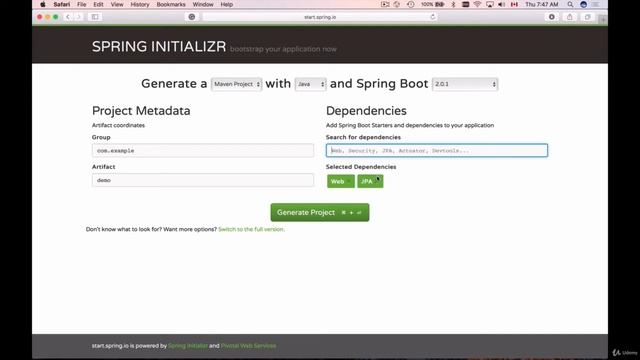640x360 pixels.
Task: Click the round extension icon left of address bar
Action: point(192,17)
